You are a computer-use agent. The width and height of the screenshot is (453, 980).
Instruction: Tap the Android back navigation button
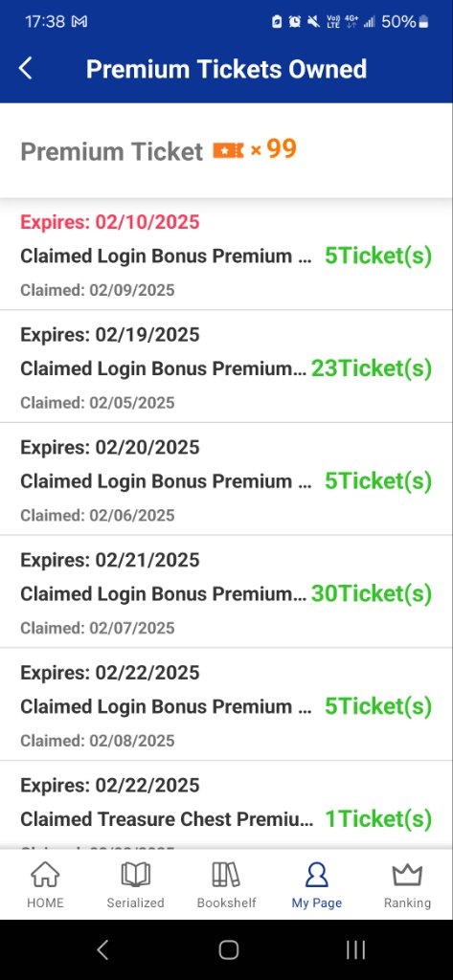102,950
